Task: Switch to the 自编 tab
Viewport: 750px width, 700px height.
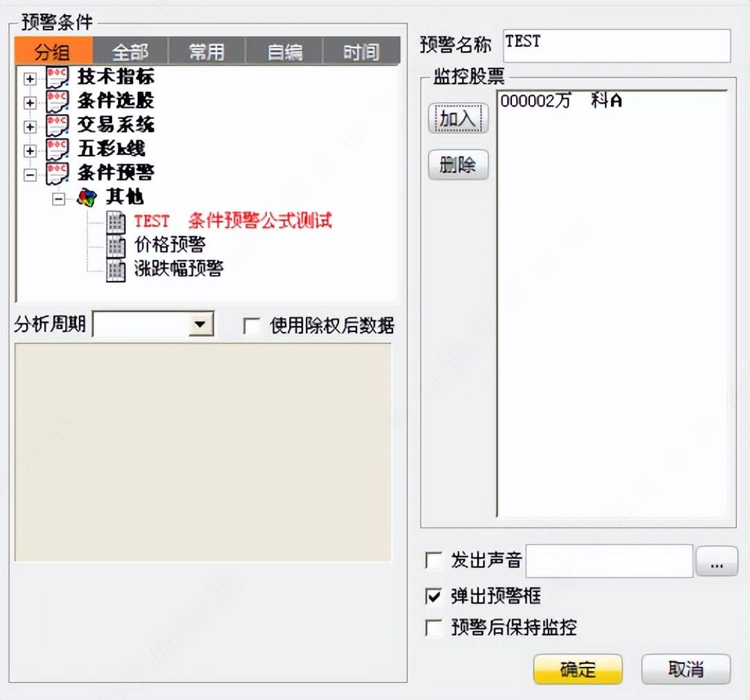Action: [x=284, y=51]
